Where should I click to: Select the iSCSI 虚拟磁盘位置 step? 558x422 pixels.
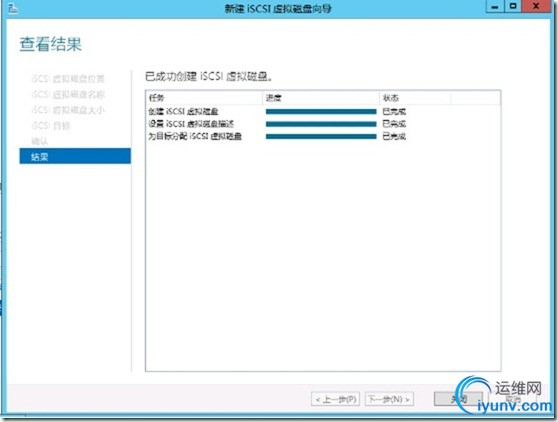pos(68,79)
